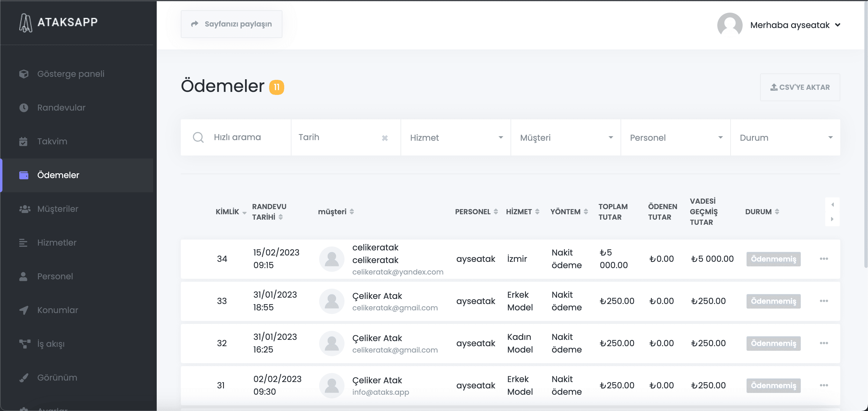
Task: Sort by KİMLİK column
Action: point(231,212)
